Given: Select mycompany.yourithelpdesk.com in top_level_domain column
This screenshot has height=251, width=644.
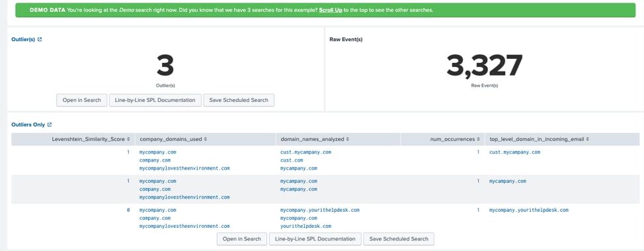Looking at the screenshot, I should coord(529,210).
